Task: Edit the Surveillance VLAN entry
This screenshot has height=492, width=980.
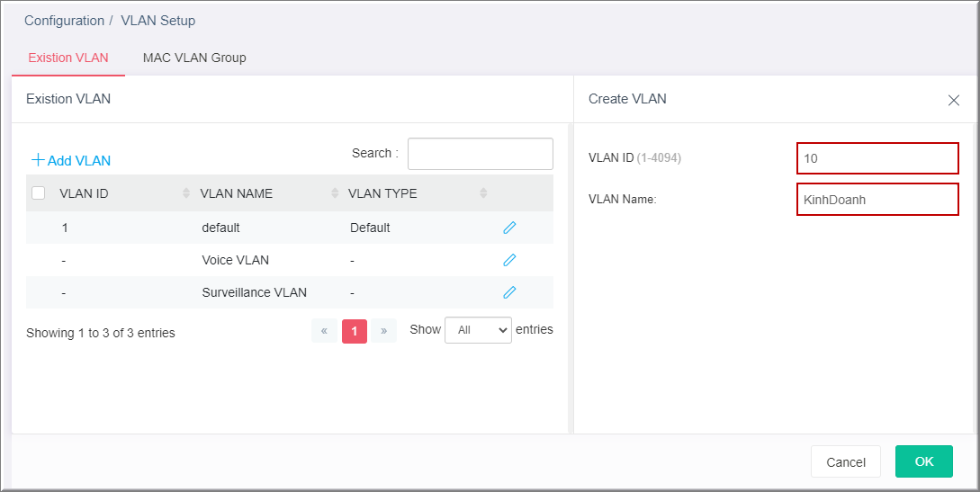Action: coord(509,292)
